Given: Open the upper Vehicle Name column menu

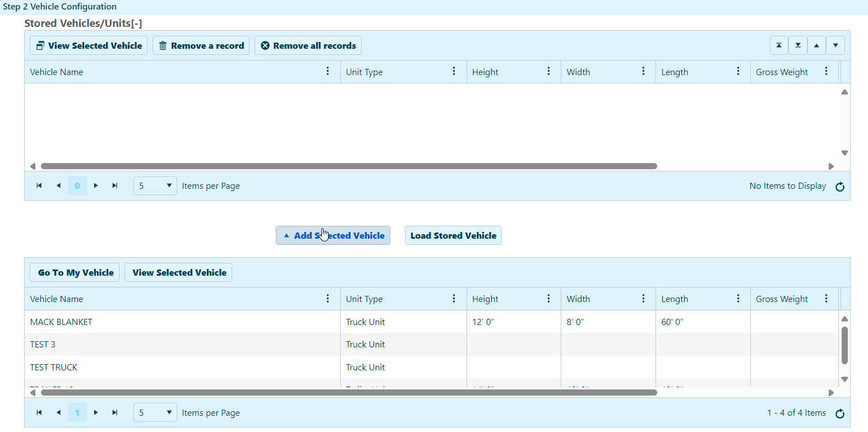Looking at the screenshot, I should coord(328,71).
